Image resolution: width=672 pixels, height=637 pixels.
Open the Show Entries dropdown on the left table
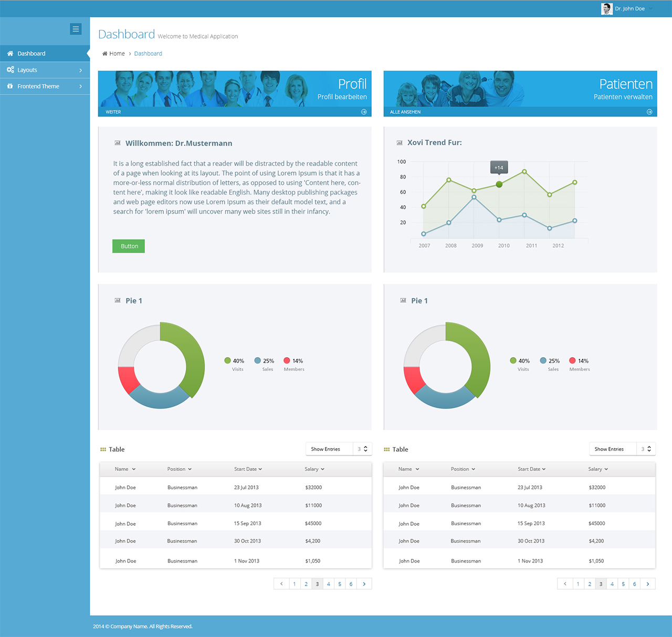(x=329, y=449)
